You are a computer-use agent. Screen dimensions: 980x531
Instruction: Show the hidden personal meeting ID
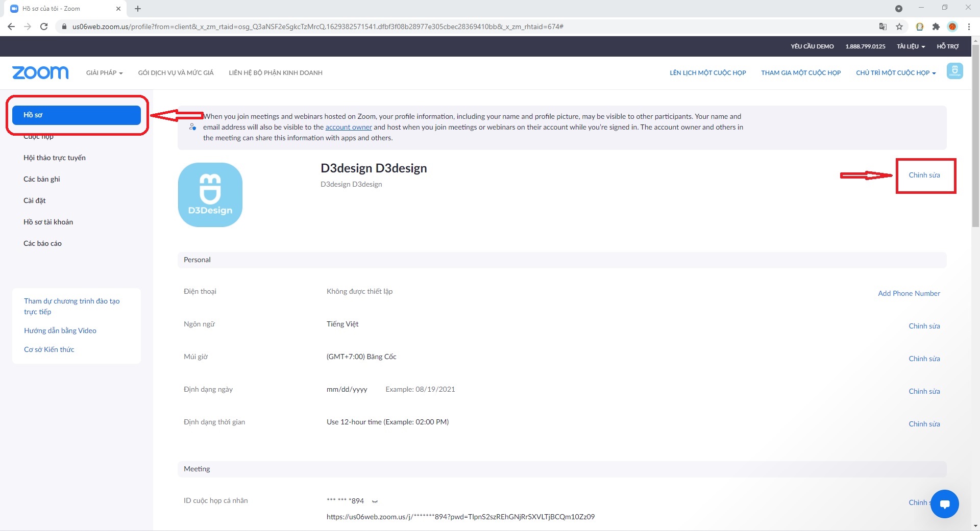coord(375,501)
